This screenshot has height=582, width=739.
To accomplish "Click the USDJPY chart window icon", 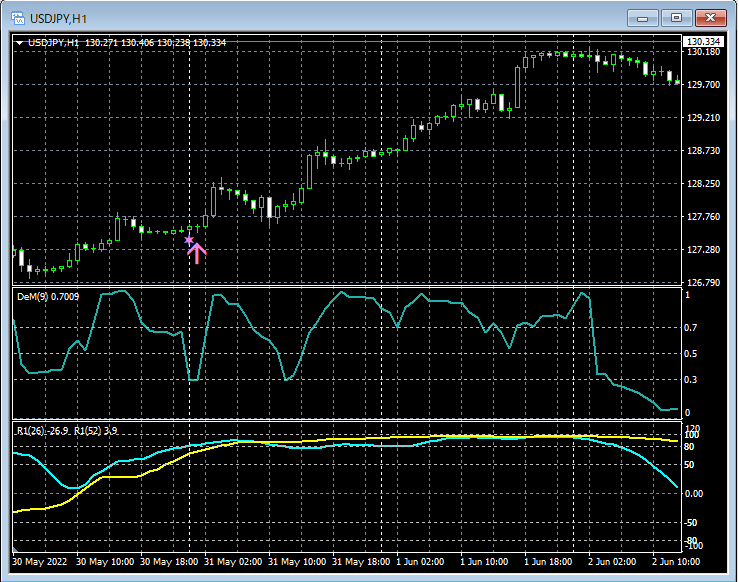I will (16, 18).
